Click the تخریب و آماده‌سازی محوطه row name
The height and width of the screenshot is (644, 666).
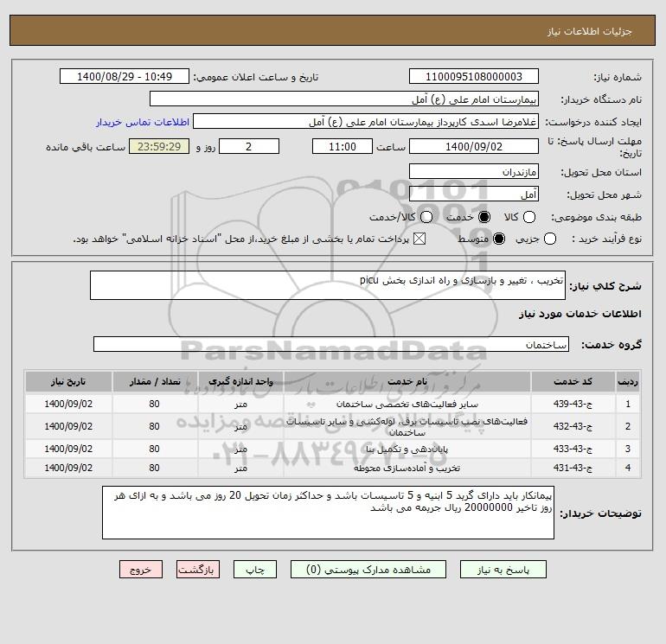point(407,469)
